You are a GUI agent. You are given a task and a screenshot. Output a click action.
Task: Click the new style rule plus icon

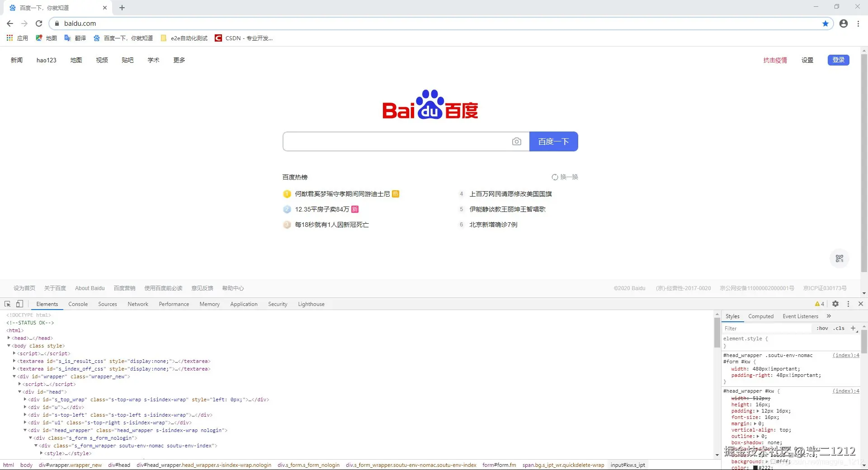(x=853, y=328)
